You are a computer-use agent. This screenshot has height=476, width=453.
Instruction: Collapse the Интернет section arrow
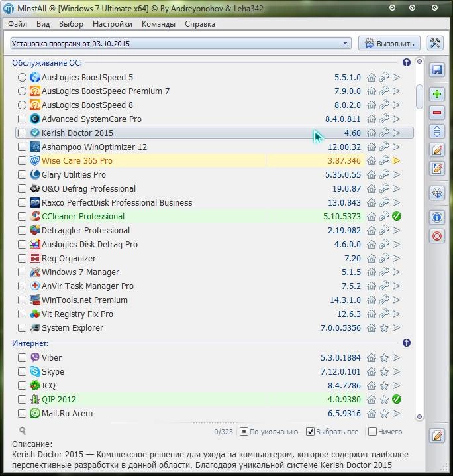coord(407,343)
